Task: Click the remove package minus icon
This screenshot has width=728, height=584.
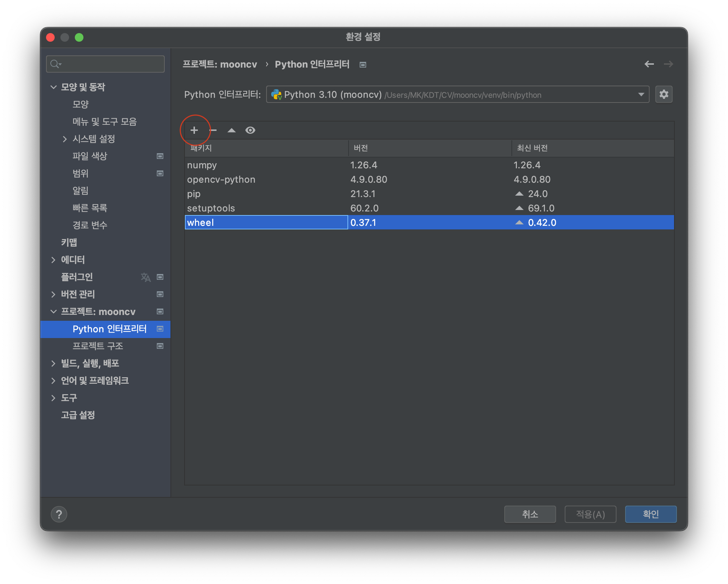Action: click(x=213, y=130)
